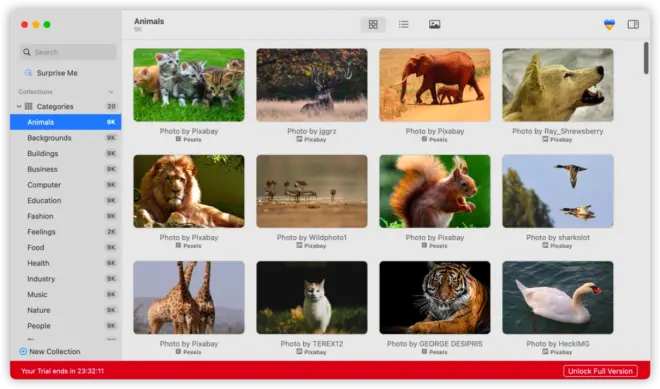Click the vertical scrollbar handle

pos(646,58)
